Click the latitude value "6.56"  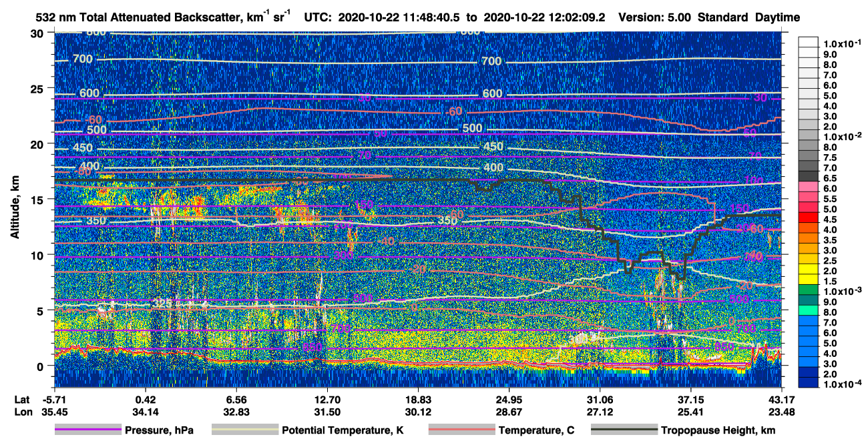(x=236, y=400)
